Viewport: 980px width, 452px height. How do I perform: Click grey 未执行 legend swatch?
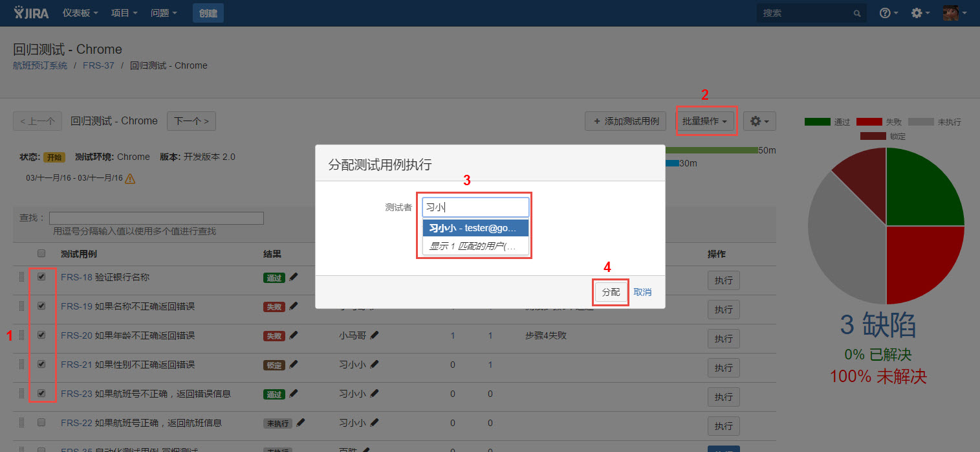(921, 122)
